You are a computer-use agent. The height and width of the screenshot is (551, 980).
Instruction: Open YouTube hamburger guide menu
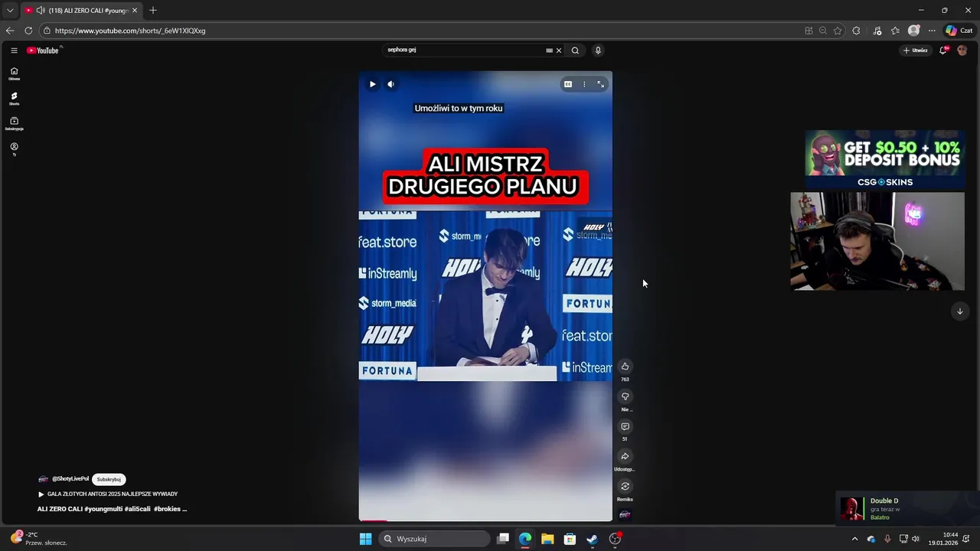coord(14,51)
